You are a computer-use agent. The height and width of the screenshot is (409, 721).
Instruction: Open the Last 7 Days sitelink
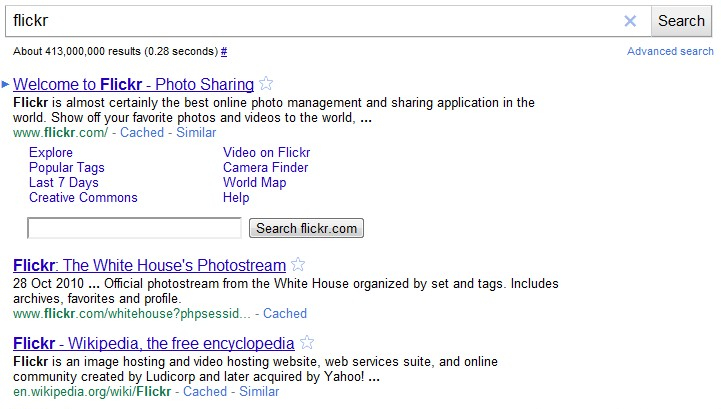[63, 183]
